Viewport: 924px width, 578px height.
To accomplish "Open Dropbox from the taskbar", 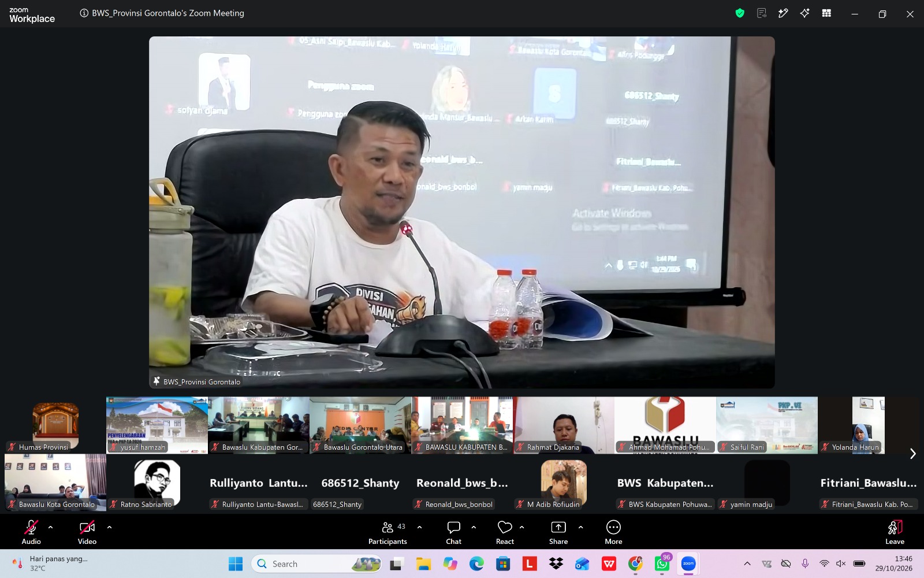I will (556, 564).
